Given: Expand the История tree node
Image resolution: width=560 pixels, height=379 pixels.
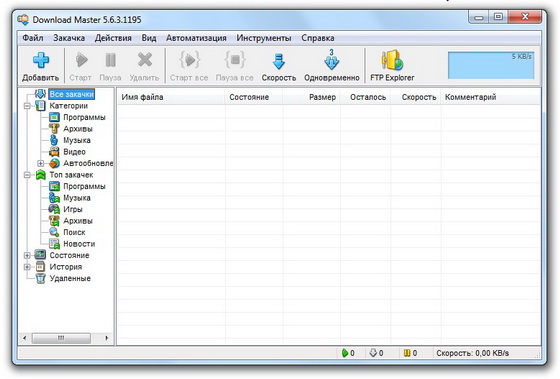Looking at the screenshot, I should (x=27, y=267).
